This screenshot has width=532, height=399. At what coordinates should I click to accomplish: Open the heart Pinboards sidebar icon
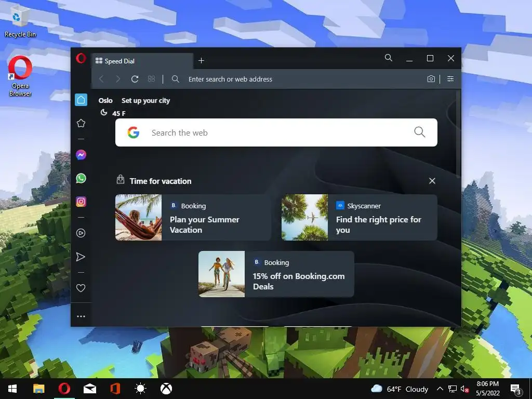[81, 288]
